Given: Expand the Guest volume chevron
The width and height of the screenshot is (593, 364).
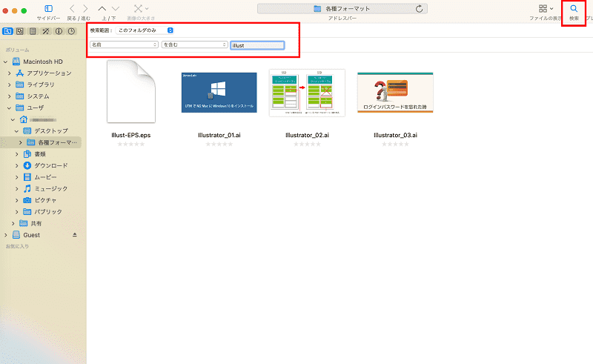Looking at the screenshot, I should [5, 235].
